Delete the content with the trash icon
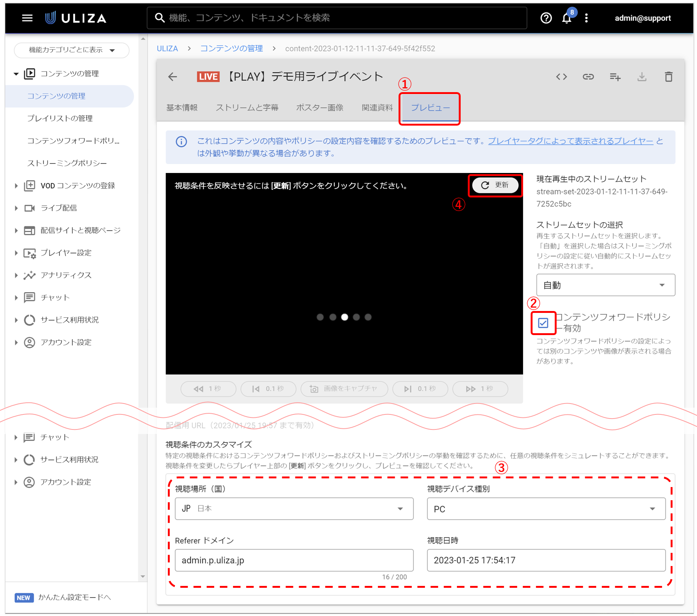 tap(669, 77)
